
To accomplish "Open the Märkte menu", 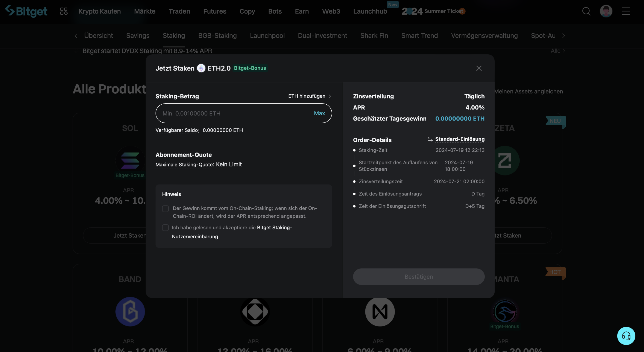I will 144,11.
